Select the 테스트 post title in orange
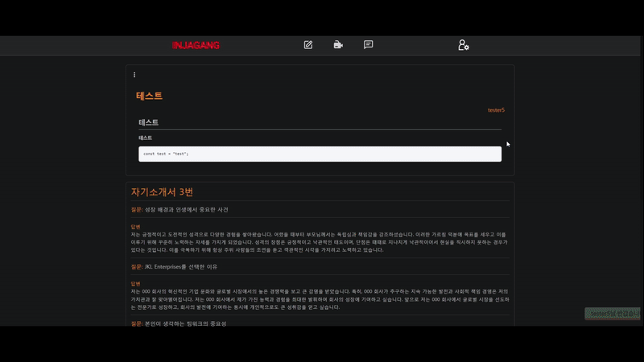This screenshot has width=644, height=362. (149, 96)
